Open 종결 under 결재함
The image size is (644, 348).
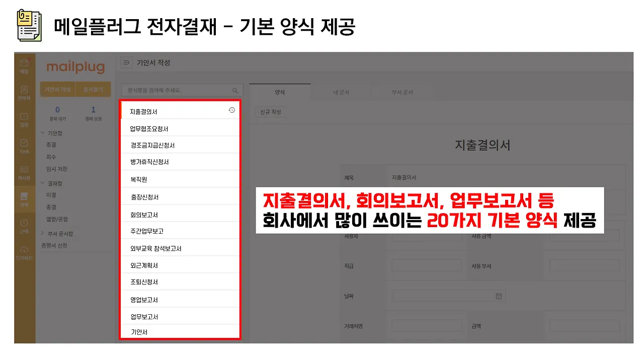point(51,207)
